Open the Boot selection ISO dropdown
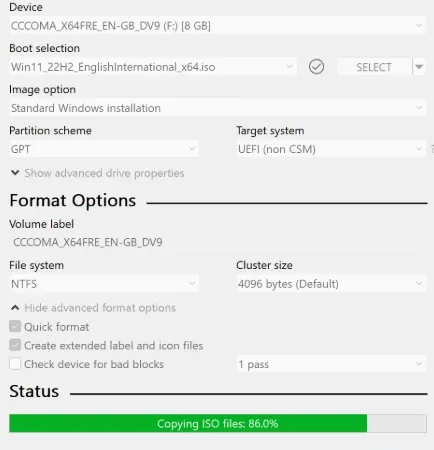Viewport: 434px width, 450px height. tap(153, 67)
